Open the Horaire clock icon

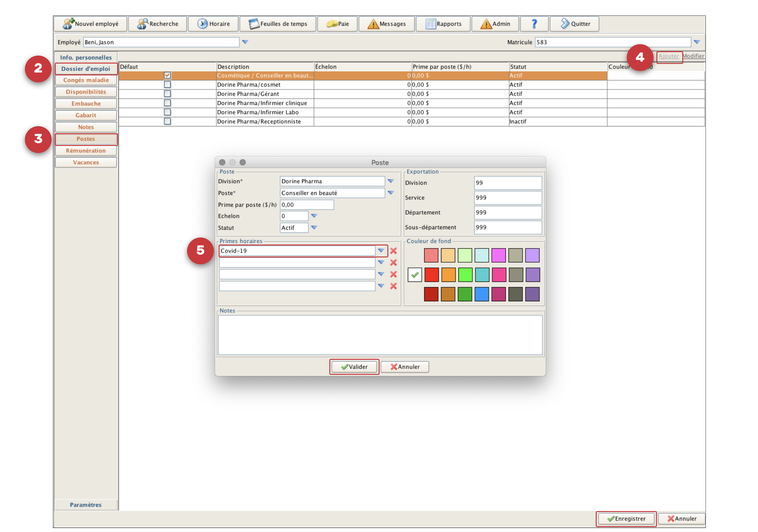(202, 24)
